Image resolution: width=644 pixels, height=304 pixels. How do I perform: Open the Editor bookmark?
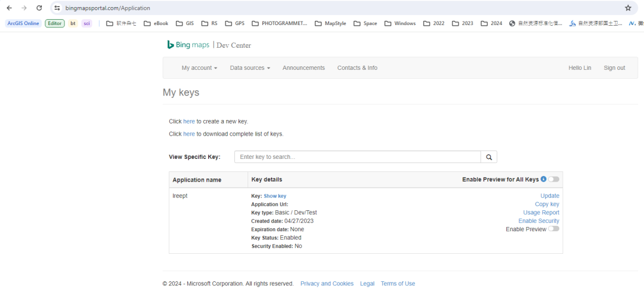[55, 23]
